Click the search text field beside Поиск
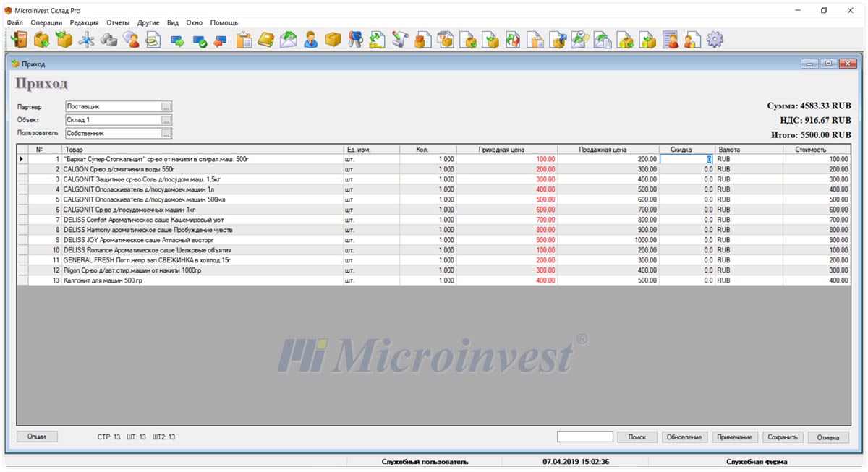 click(584, 437)
